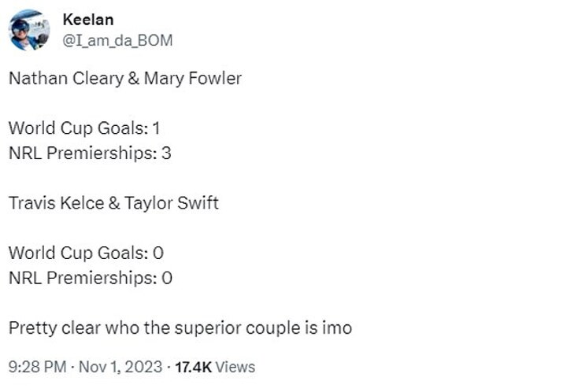
Task: Click the line World Cup Goals: 0
Action: pos(86,253)
